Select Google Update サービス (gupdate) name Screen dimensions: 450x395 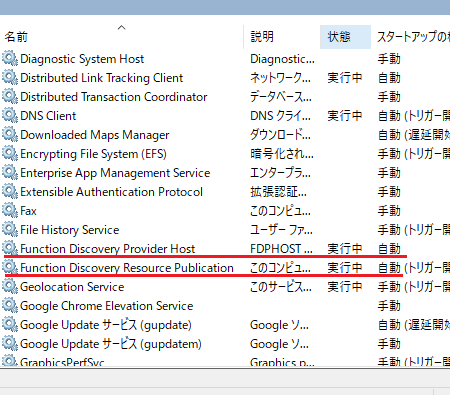click(106, 325)
